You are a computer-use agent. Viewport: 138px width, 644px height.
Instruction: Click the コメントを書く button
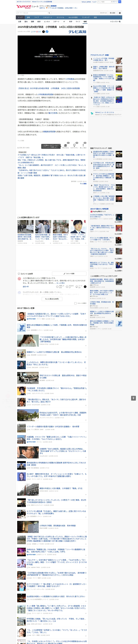pos(69,274)
